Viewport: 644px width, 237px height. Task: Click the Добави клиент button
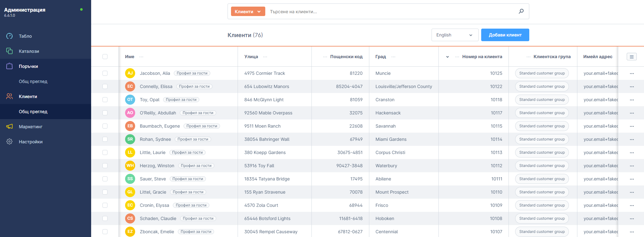505,35
